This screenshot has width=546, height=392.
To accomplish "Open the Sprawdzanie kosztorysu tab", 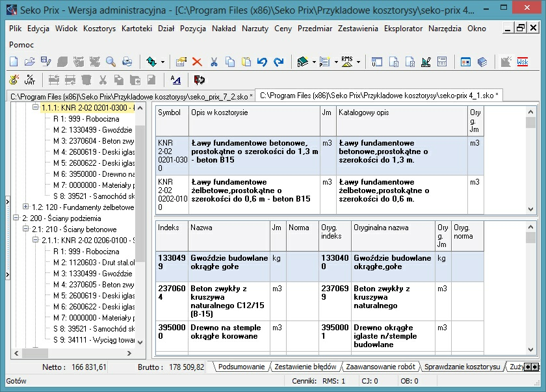I will click(462, 367).
